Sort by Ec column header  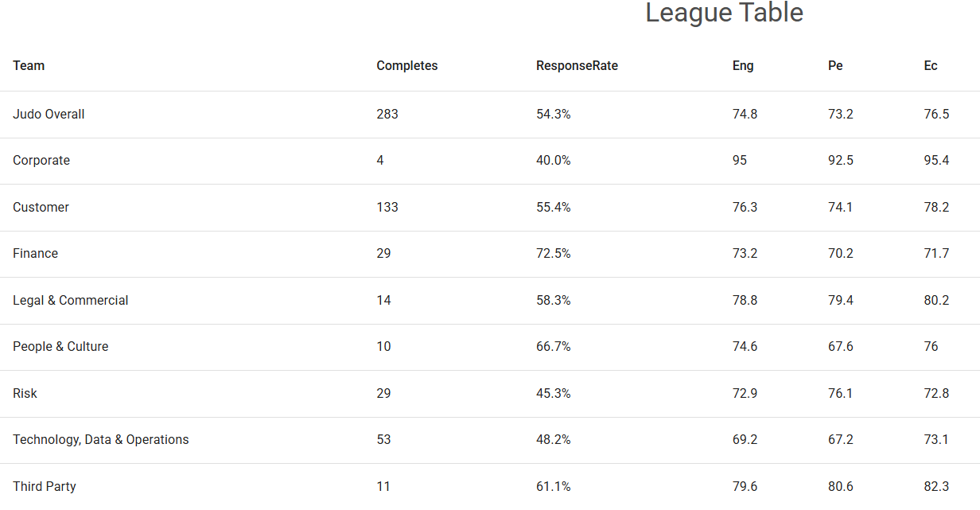coord(931,66)
